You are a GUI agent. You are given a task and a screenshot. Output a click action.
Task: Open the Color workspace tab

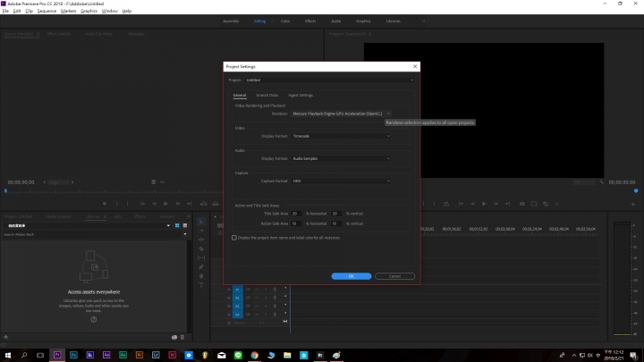point(285,21)
